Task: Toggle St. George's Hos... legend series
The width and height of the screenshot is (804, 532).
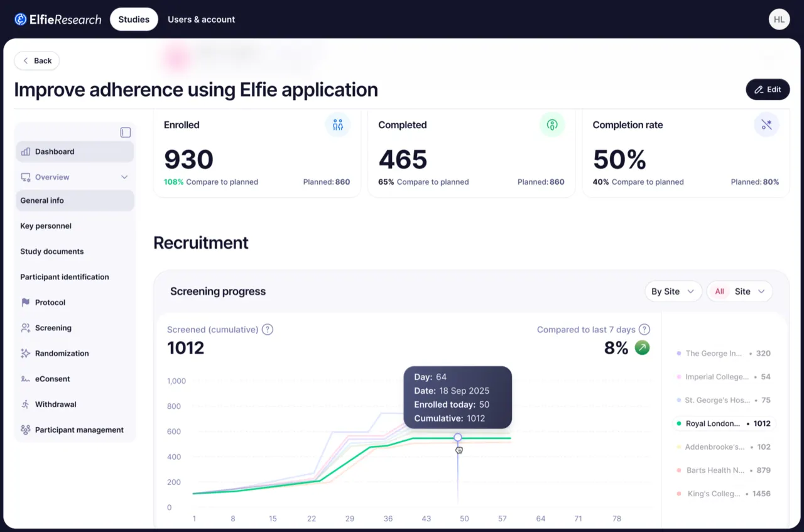Action: (x=724, y=400)
